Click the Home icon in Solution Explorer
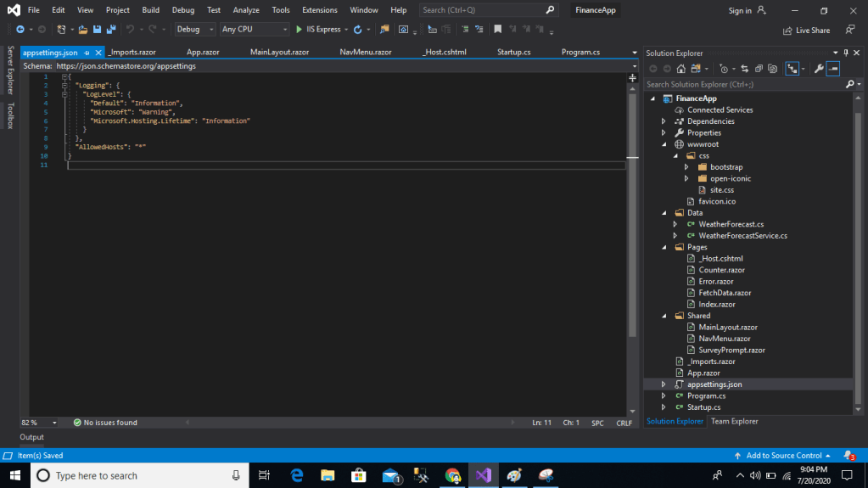Screen dimensions: 868x488 [x=680, y=69]
